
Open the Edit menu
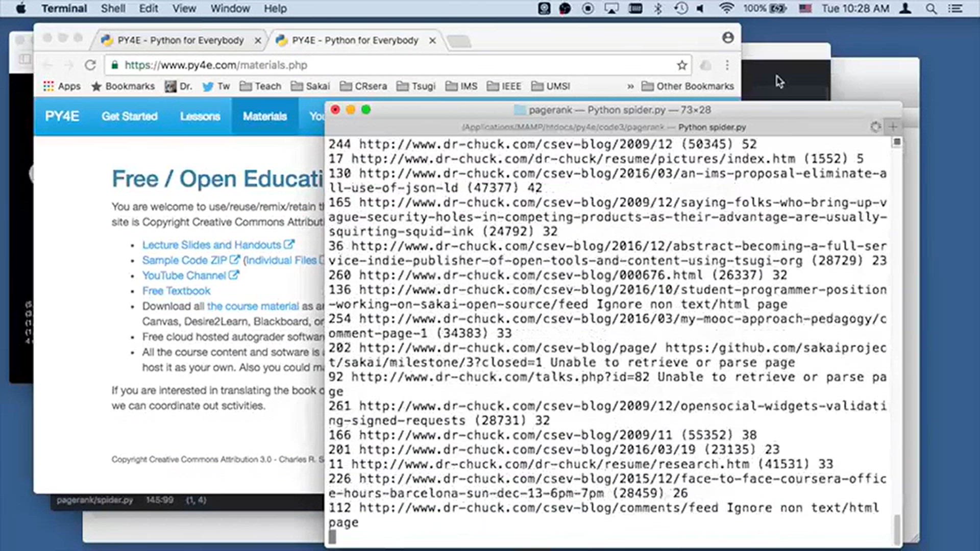[149, 8]
